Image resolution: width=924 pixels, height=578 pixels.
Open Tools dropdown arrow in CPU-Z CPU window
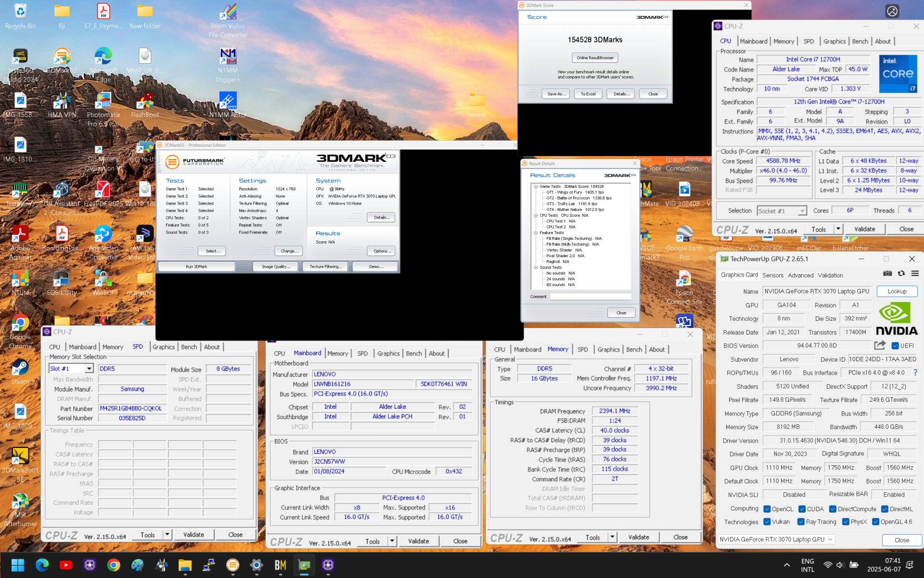(838, 229)
